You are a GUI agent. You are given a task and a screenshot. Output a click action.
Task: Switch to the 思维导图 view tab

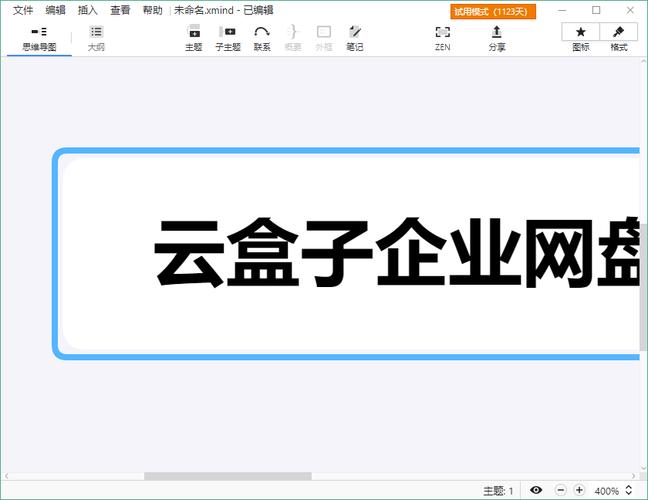(x=39, y=39)
